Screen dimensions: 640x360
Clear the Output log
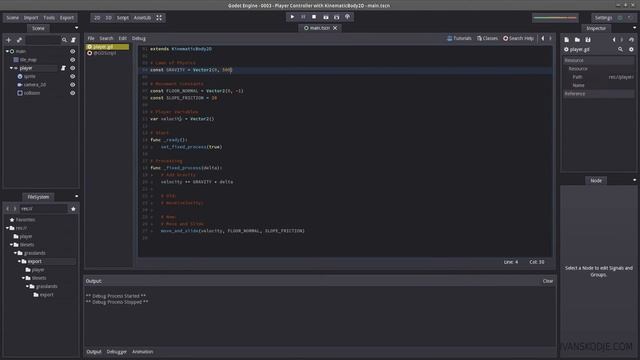548,281
